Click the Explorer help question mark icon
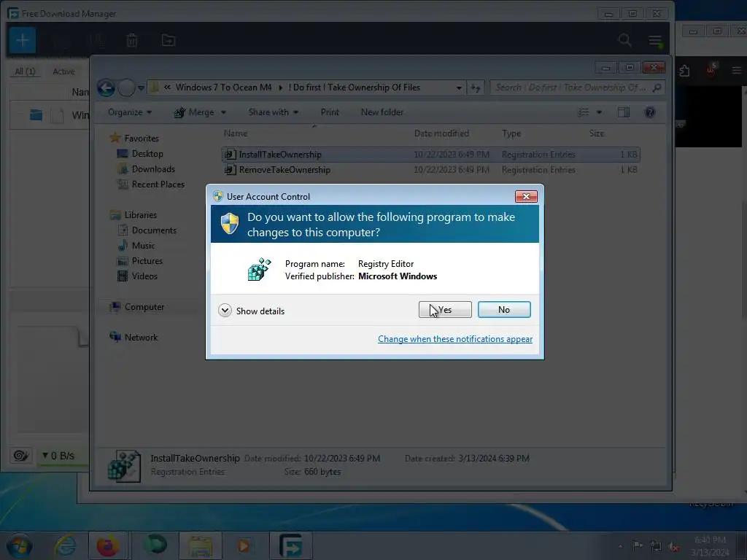This screenshot has width=747, height=560. click(x=650, y=112)
